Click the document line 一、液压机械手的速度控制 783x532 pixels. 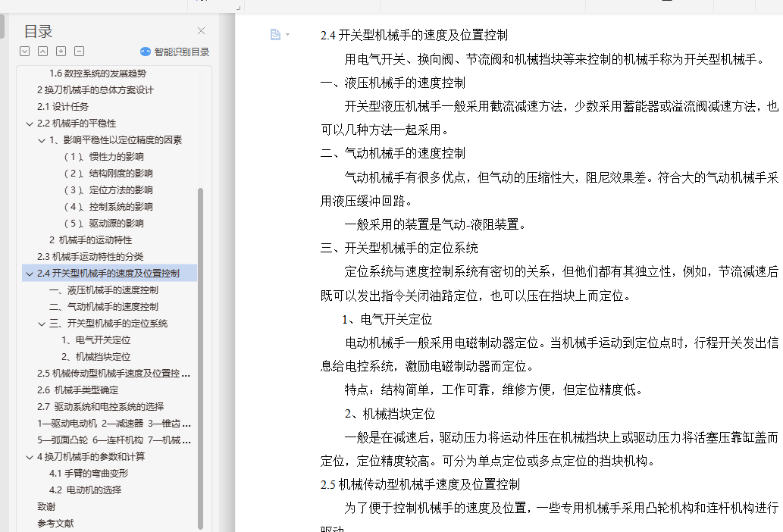click(x=393, y=83)
